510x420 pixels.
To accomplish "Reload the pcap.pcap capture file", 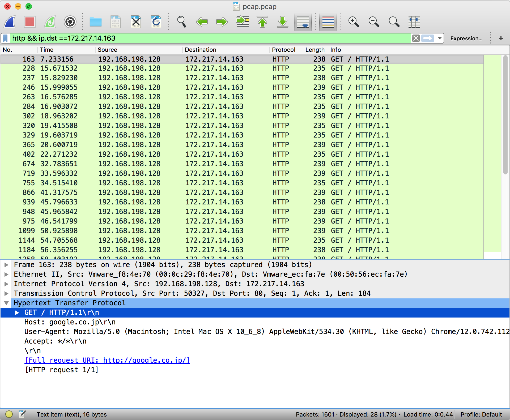I will point(156,22).
